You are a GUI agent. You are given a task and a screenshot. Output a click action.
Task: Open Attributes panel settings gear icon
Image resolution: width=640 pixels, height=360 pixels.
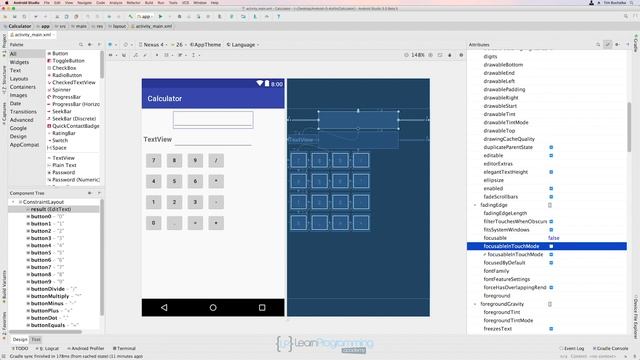pyautogui.click(x=617, y=44)
